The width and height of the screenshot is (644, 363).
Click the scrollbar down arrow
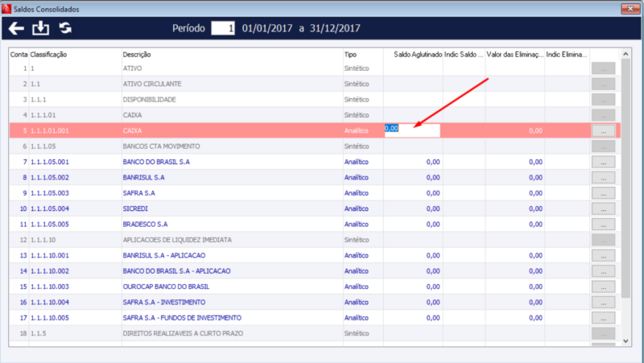[625, 340]
